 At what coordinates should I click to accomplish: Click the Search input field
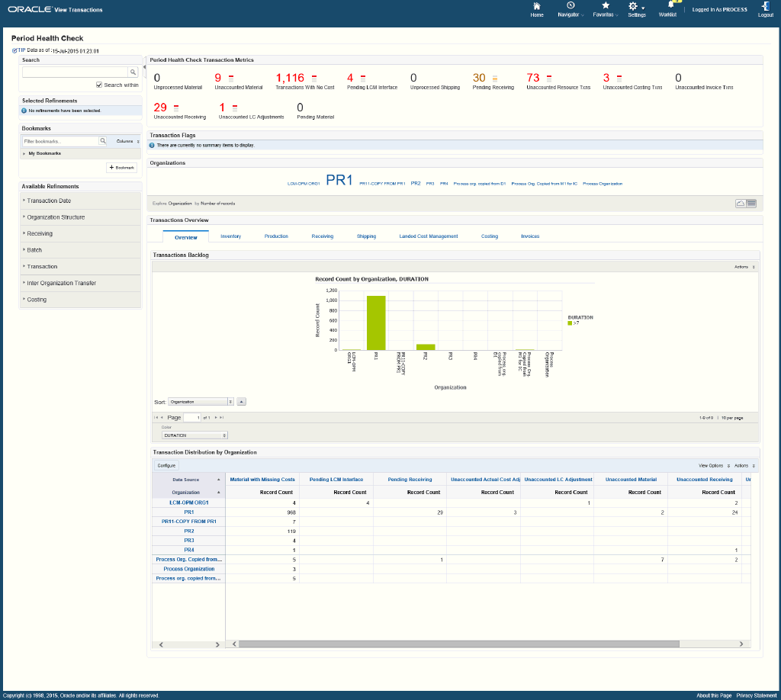[76, 72]
